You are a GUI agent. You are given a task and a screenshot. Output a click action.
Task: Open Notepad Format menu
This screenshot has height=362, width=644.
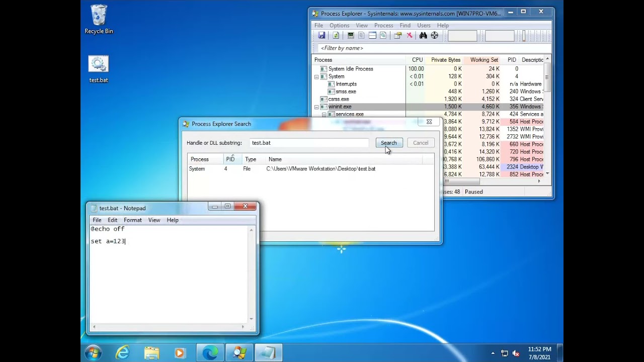[133, 220]
